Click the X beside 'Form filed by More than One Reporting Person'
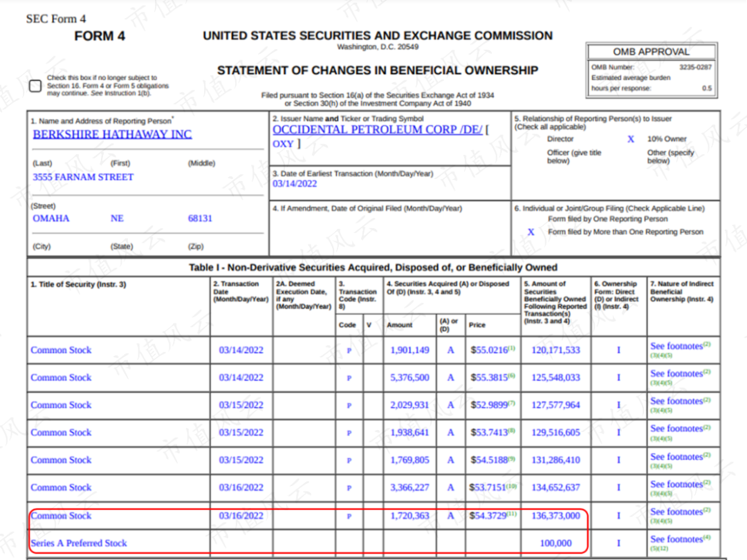 531,232
